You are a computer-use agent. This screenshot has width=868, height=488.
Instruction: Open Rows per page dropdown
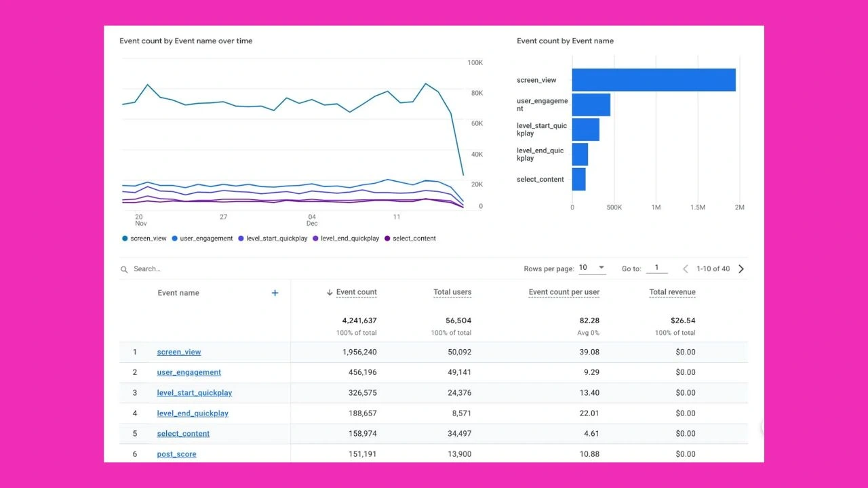(x=592, y=268)
